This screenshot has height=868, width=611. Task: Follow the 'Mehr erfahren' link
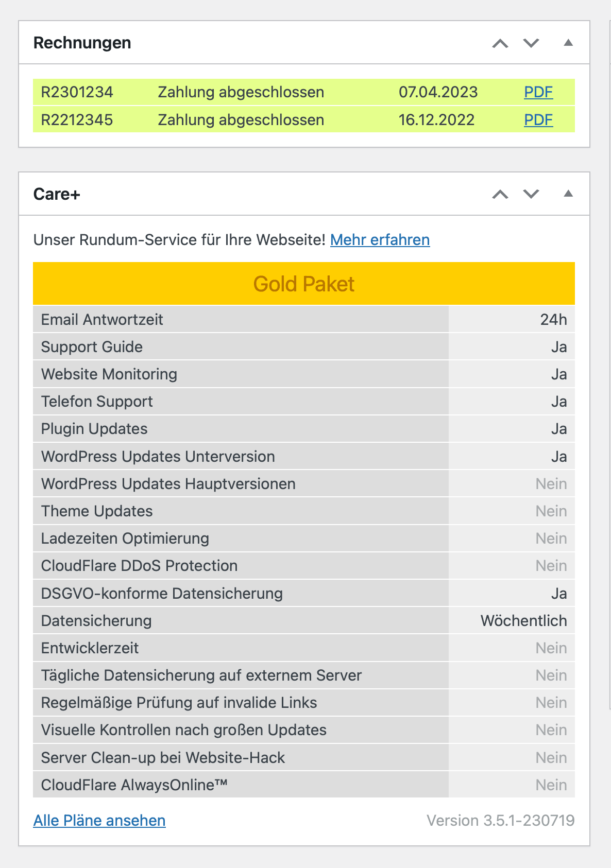coord(380,240)
